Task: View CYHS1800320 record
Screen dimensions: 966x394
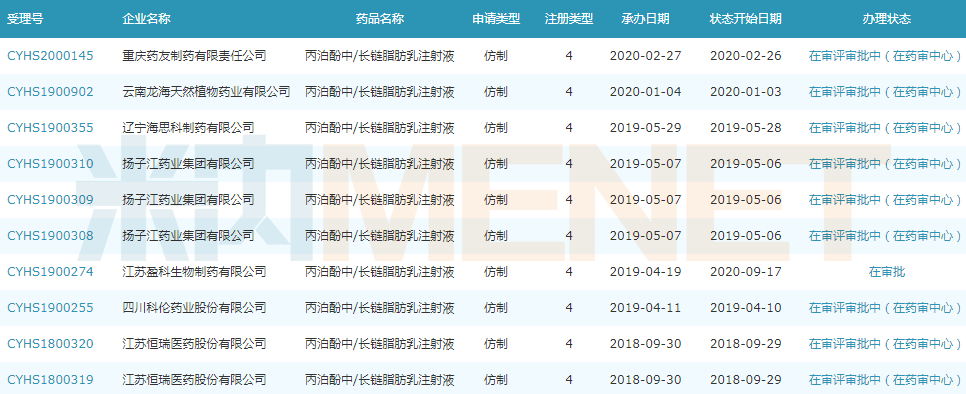Action: pyautogui.click(x=51, y=344)
